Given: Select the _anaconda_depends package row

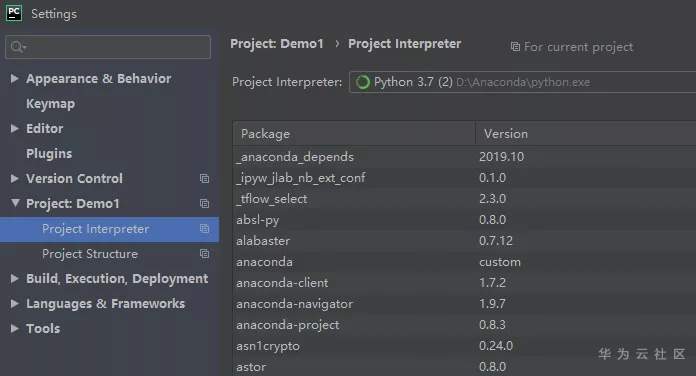Looking at the screenshot, I should pos(465,157).
